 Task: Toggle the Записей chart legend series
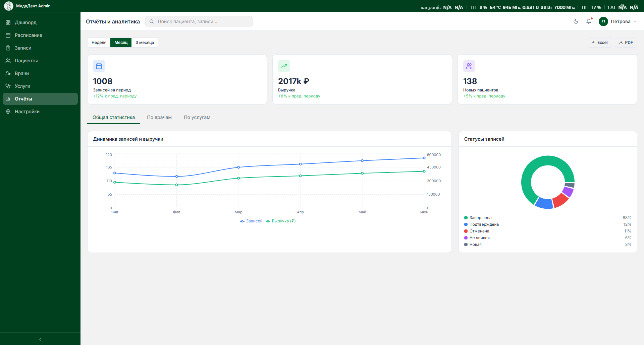[x=251, y=221]
